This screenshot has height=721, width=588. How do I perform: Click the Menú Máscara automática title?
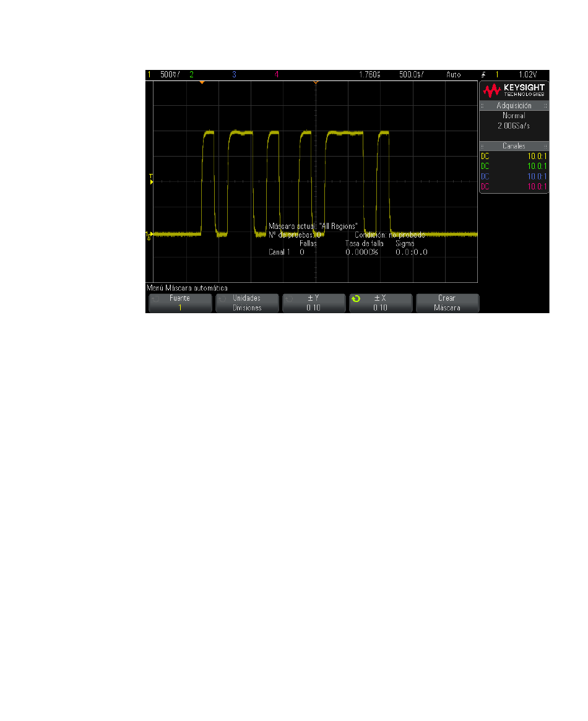(x=187, y=288)
